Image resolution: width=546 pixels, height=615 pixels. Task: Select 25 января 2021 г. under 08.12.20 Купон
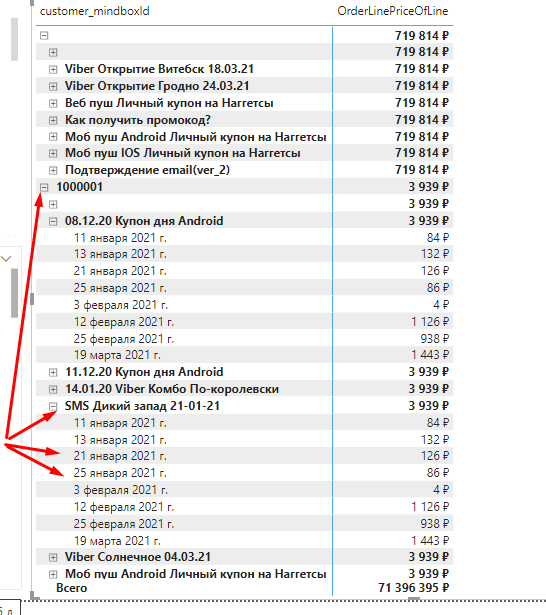(120, 288)
